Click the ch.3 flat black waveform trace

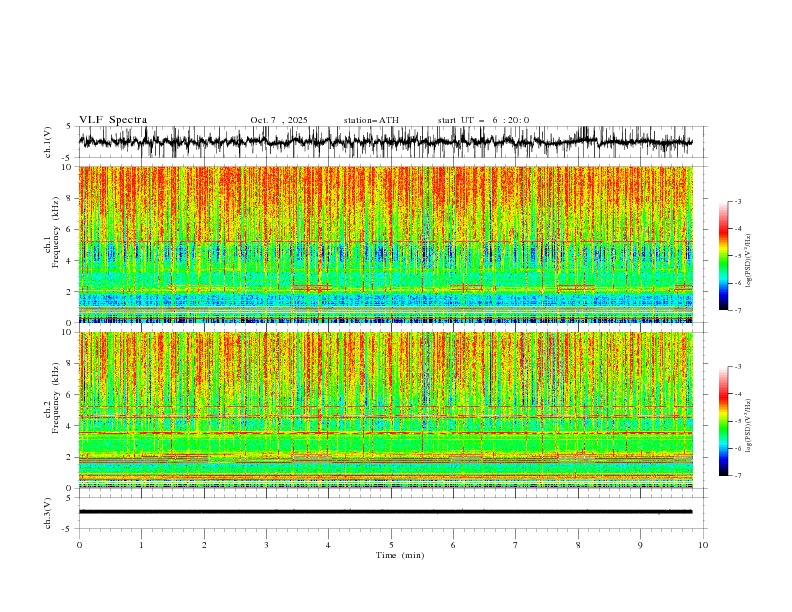385,512
